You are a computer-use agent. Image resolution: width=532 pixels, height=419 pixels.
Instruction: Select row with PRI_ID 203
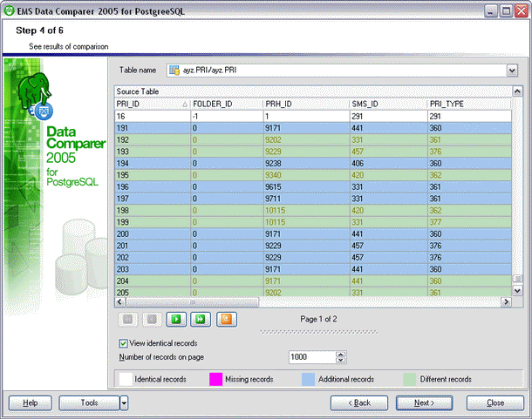pyautogui.click(x=313, y=269)
